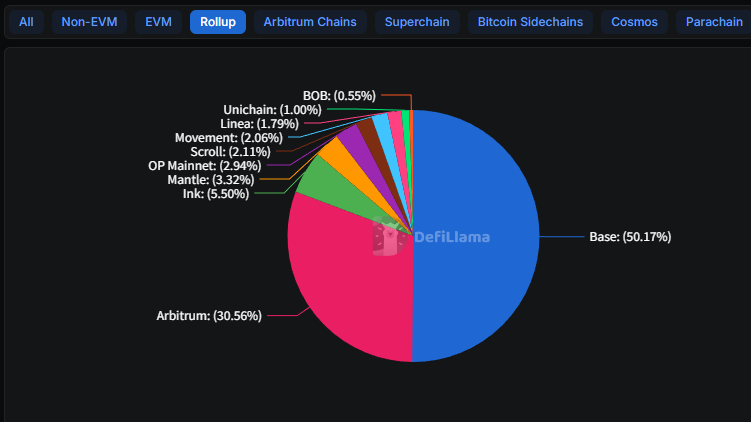Show the Arbitrum Chains category
This screenshot has height=422, width=751.
310,22
